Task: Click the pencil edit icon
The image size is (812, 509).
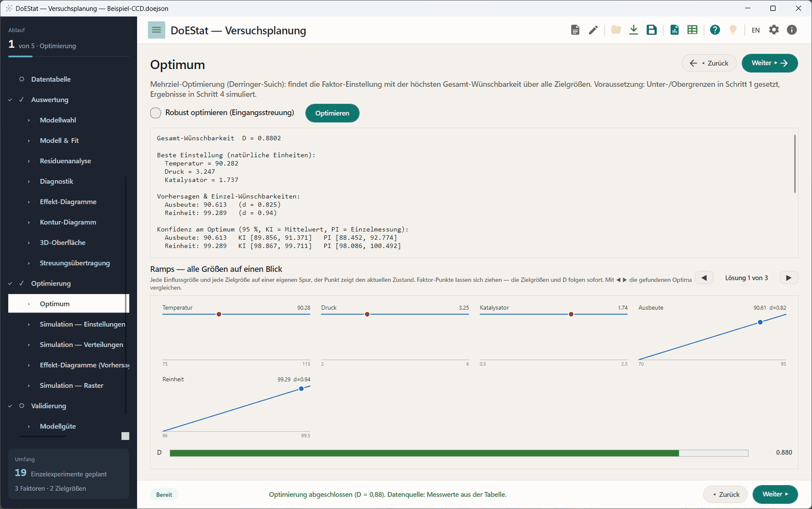Action: (593, 30)
